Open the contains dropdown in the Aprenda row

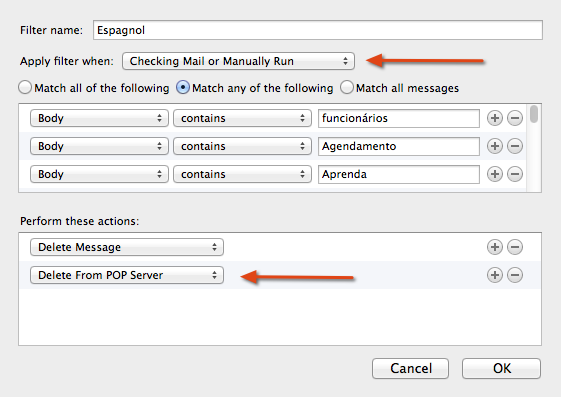[242, 174]
